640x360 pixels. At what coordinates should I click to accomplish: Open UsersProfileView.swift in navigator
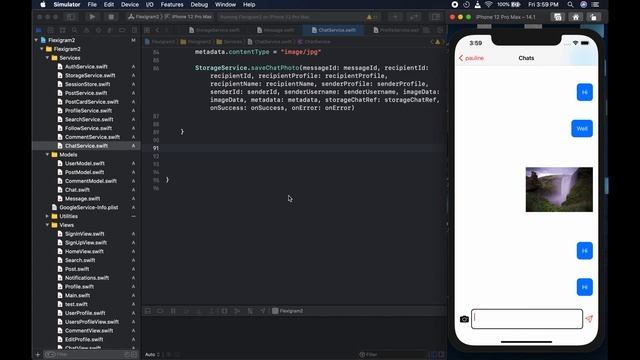click(92, 322)
